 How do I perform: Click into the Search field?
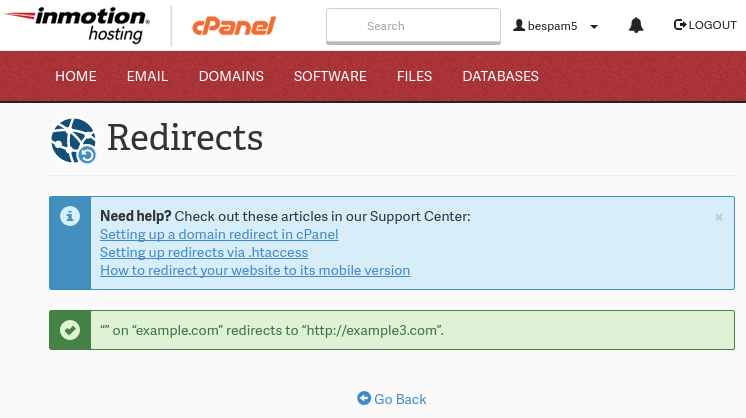(413, 26)
